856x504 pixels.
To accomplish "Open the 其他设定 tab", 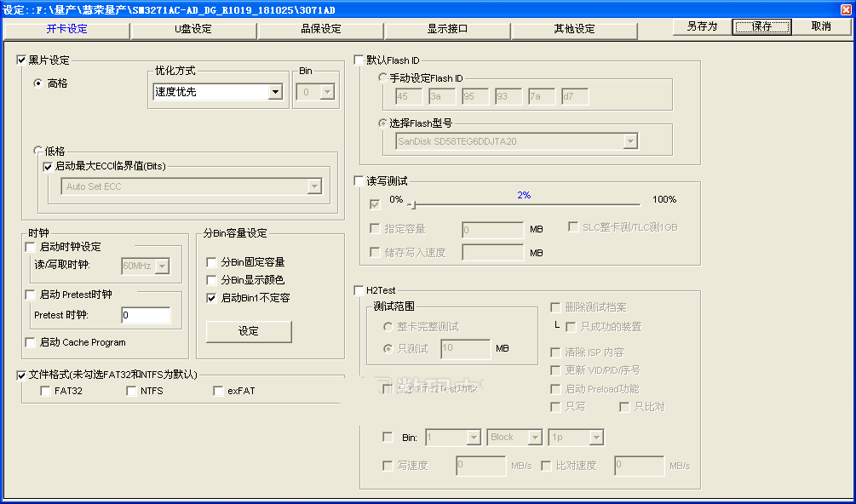I will click(574, 29).
